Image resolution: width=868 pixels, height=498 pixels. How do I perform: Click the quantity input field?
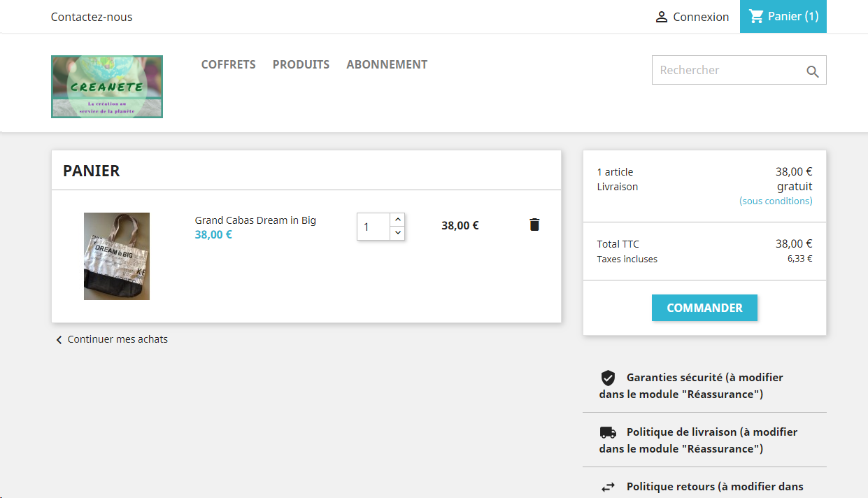click(x=373, y=227)
